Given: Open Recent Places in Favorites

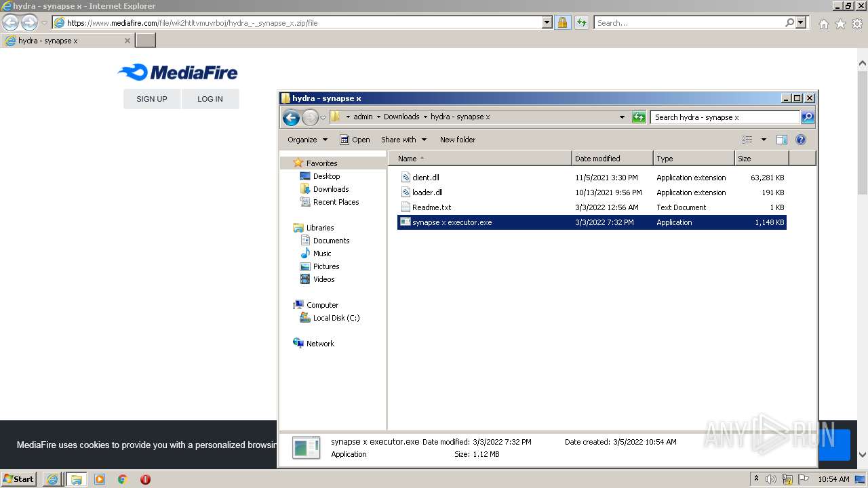Looking at the screenshot, I should [336, 202].
